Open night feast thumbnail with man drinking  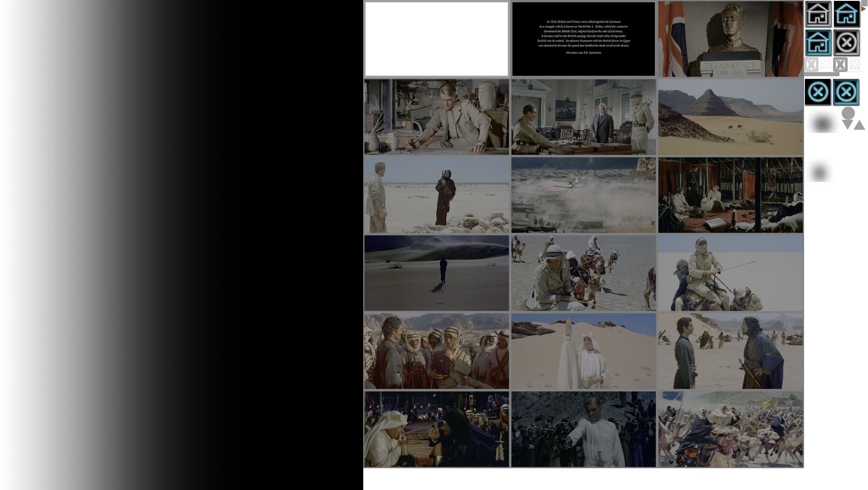[437, 429]
